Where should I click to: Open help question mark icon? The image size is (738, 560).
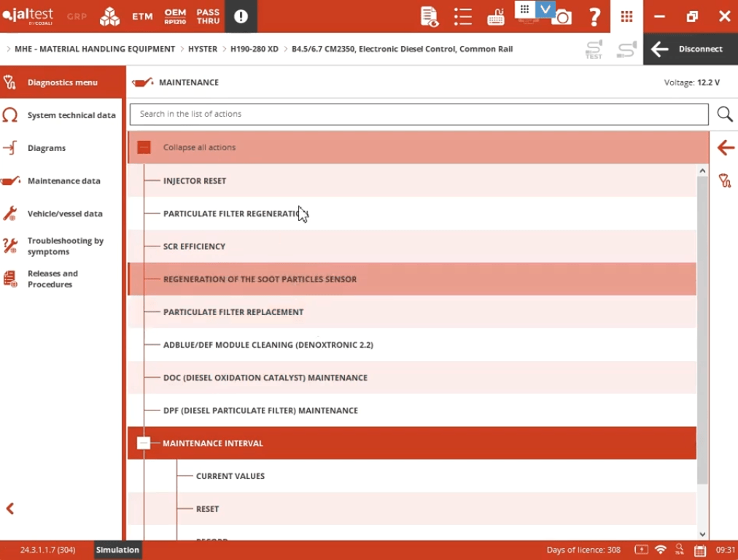point(594,16)
